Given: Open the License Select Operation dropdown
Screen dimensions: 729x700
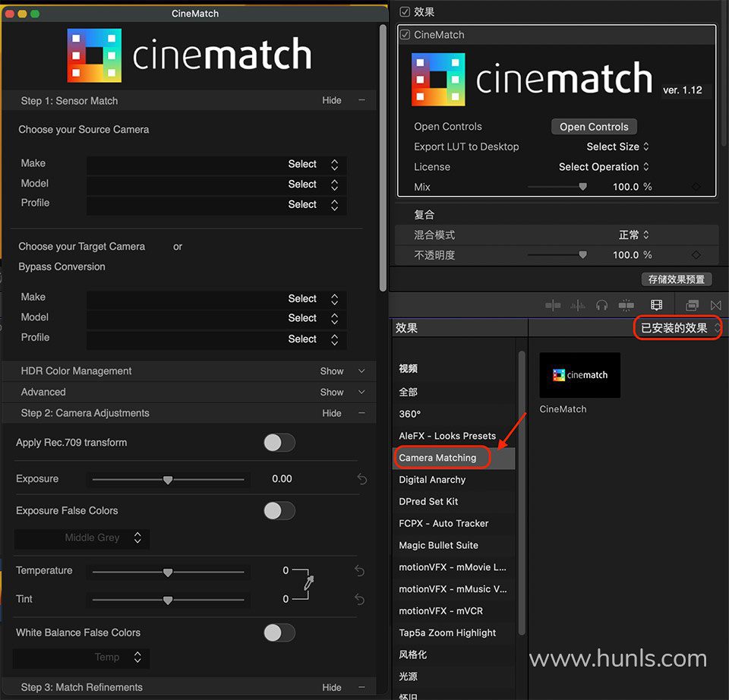Looking at the screenshot, I should pos(604,167).
